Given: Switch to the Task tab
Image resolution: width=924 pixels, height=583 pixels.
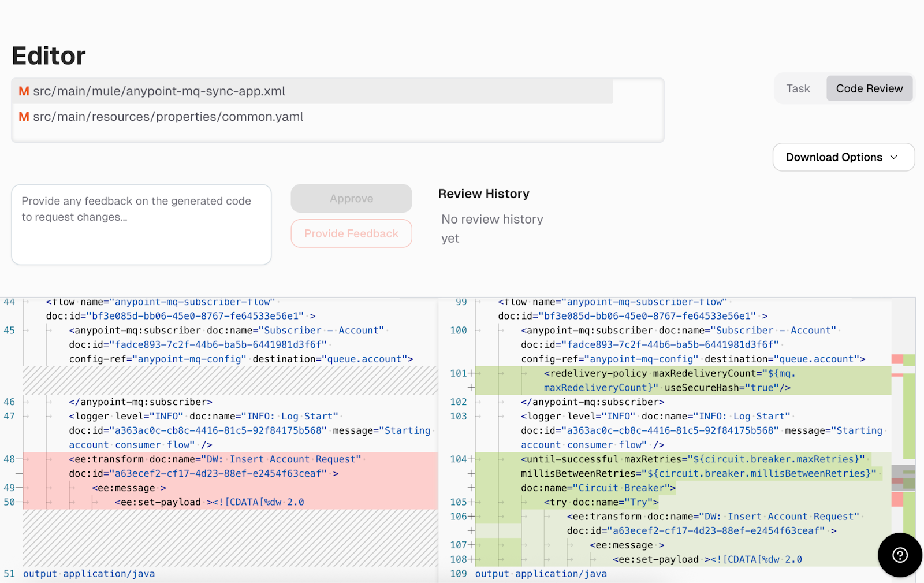Looking at the screenshot, I should [798, 88].
